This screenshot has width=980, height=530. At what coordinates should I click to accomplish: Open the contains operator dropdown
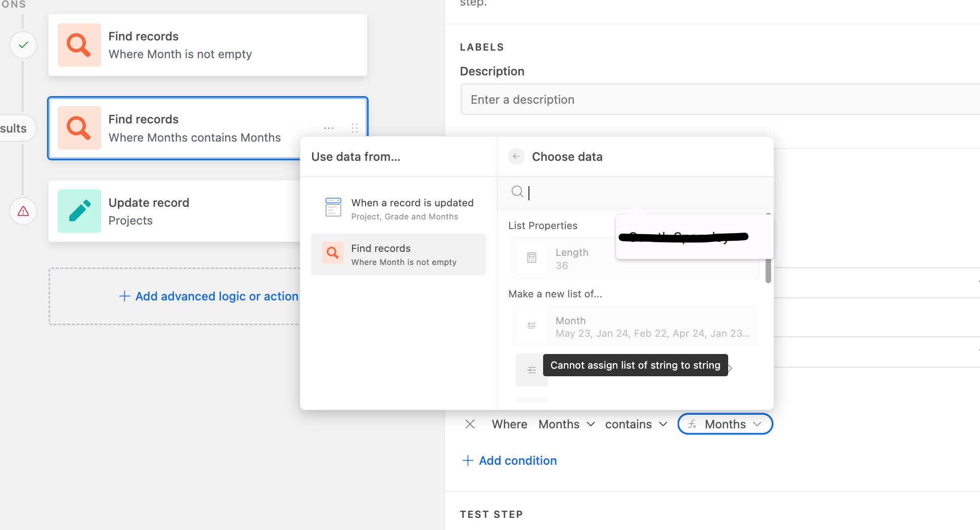[636, 424]
